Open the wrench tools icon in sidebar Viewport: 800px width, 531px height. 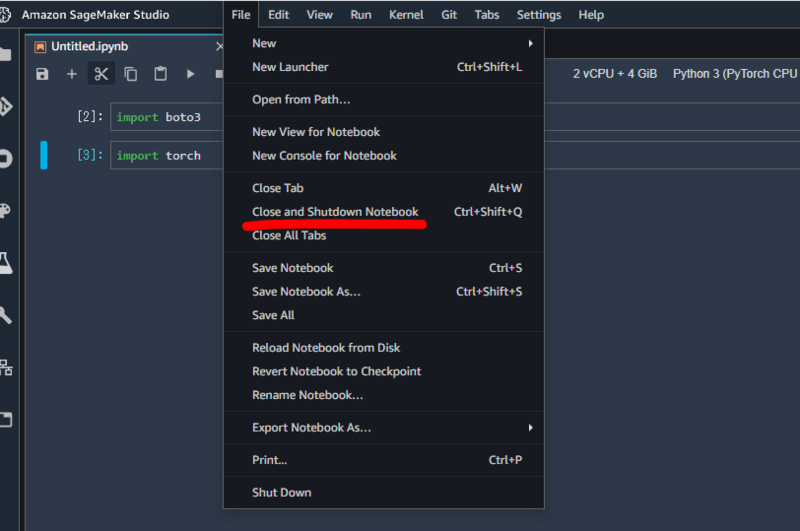pyautogui.click(x=6, y=315)
